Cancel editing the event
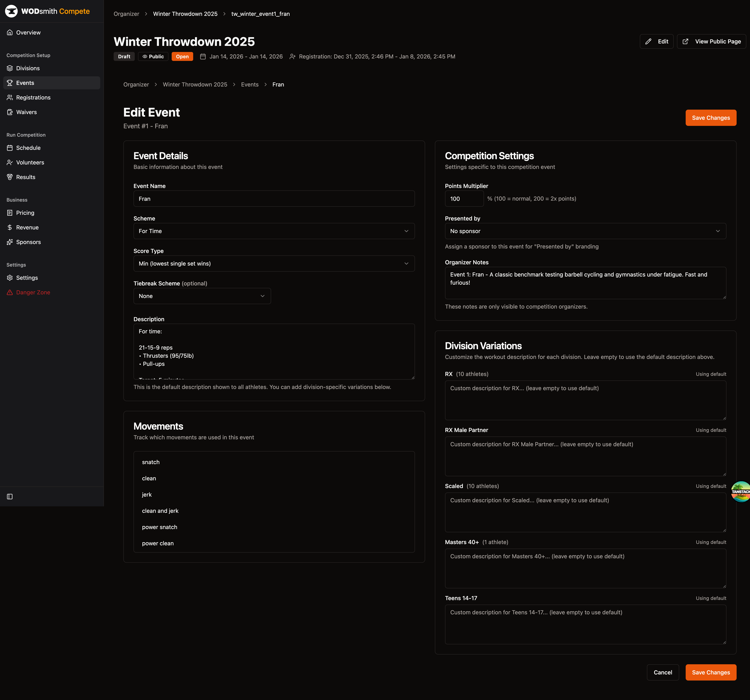 pos(663,672)
